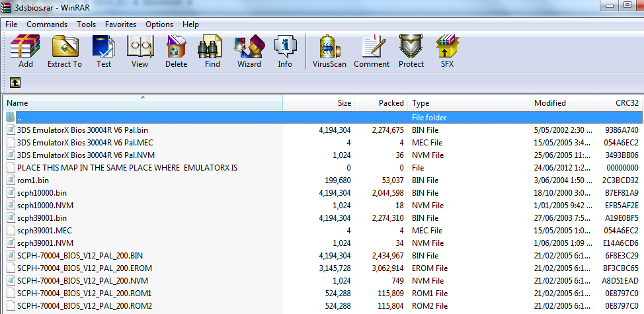Click the parent folder '..' icon
The width and height of the screenshot is (644, 314).
[x=11, y=117]
